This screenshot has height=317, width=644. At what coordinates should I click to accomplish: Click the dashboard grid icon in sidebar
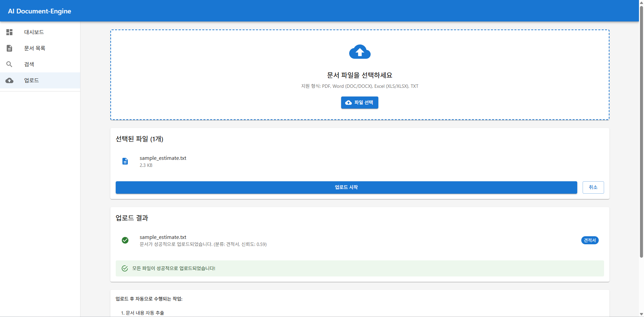[x=9, y=32]
